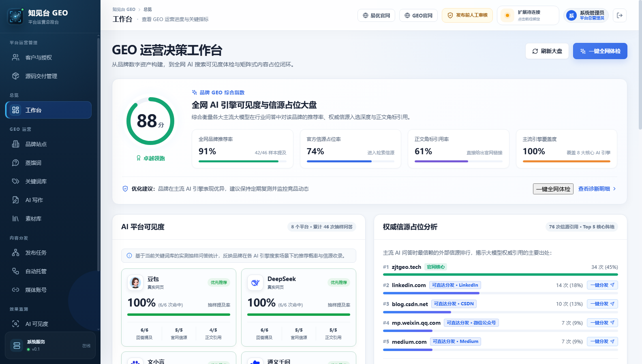Click 一键分发 for medium.com
The image size is (642, 364).
pos(602,341)
